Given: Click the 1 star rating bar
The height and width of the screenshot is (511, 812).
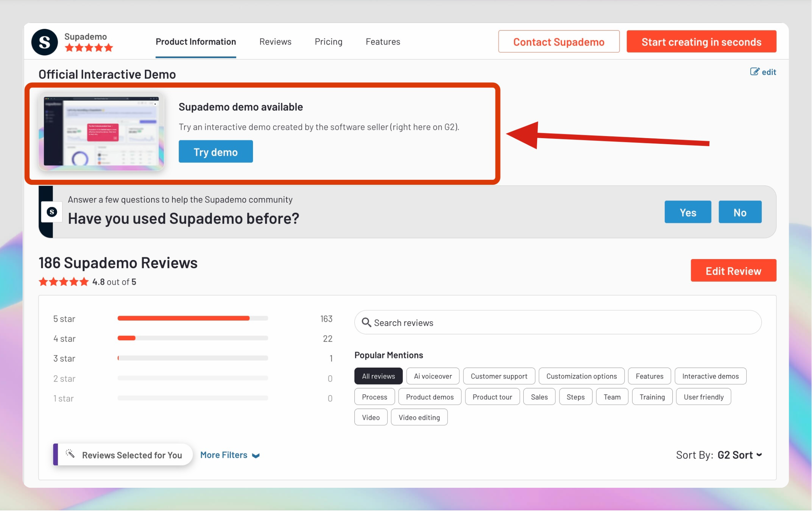Looking at the screenshot, I should click(x=193, y=398).
